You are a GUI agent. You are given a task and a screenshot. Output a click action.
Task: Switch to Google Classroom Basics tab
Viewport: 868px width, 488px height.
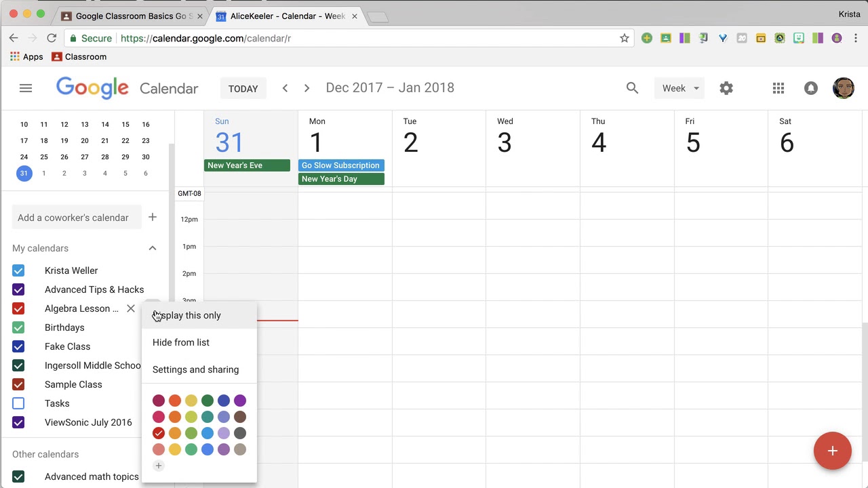point(132,16)
